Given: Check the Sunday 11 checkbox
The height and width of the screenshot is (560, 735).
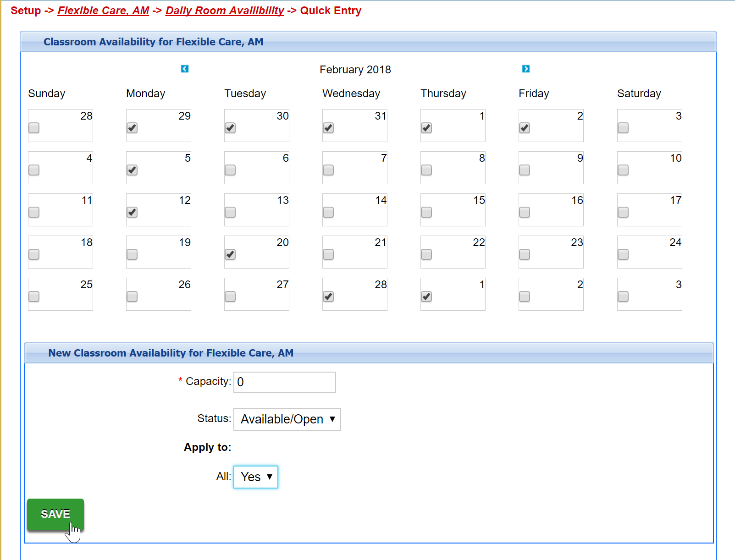Looking at the screenshot, I should pos(34,212).
